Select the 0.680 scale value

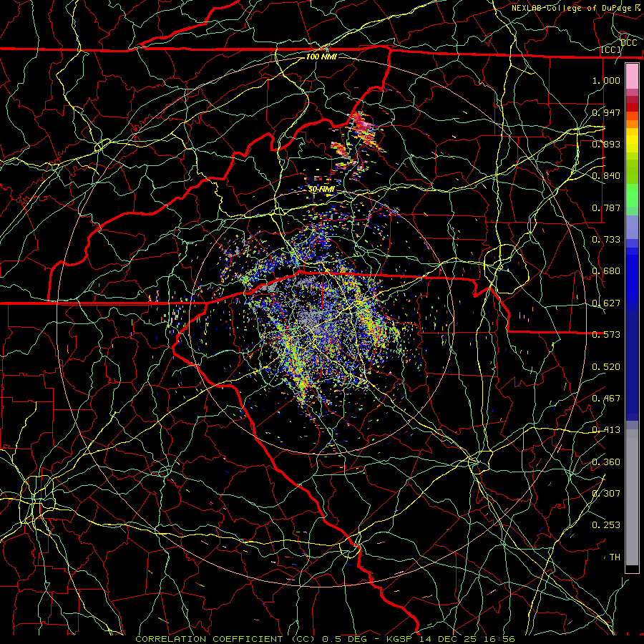point(606,271)
